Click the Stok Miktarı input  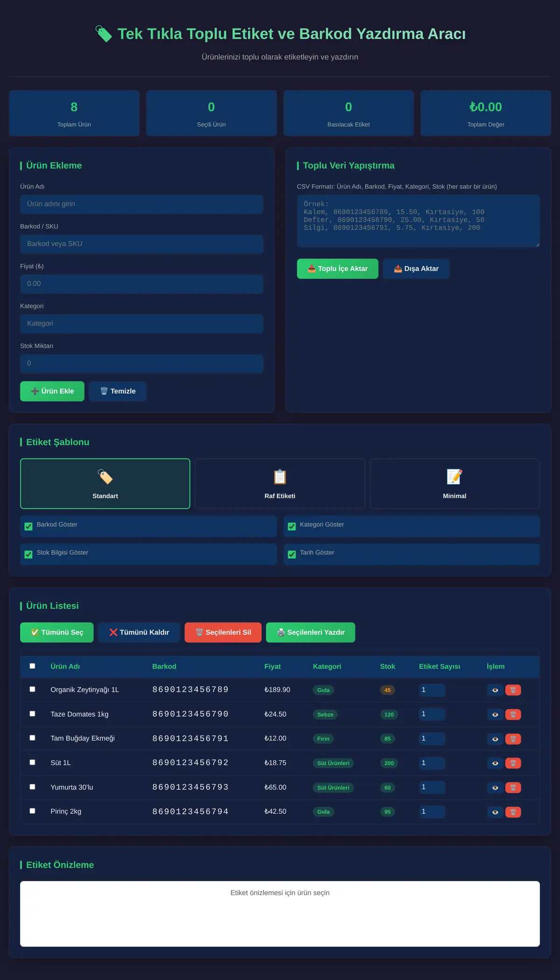142,363
